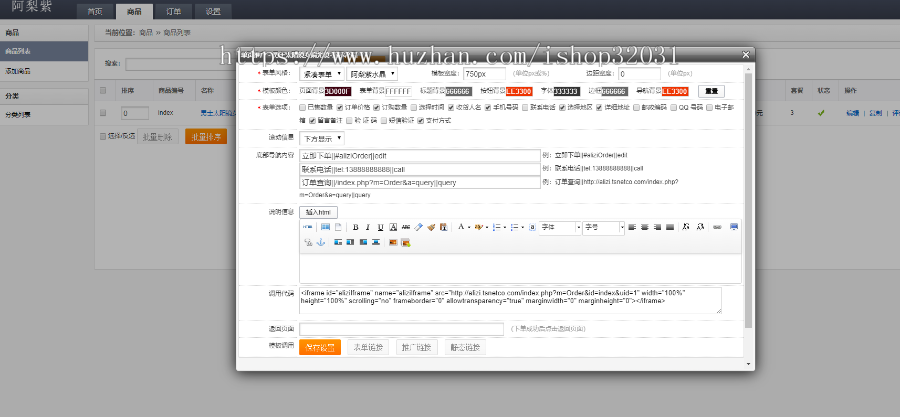900x417 pixels.
Task: Toggle the 手机号码 checkbox
Action: (x=488, y=107)
